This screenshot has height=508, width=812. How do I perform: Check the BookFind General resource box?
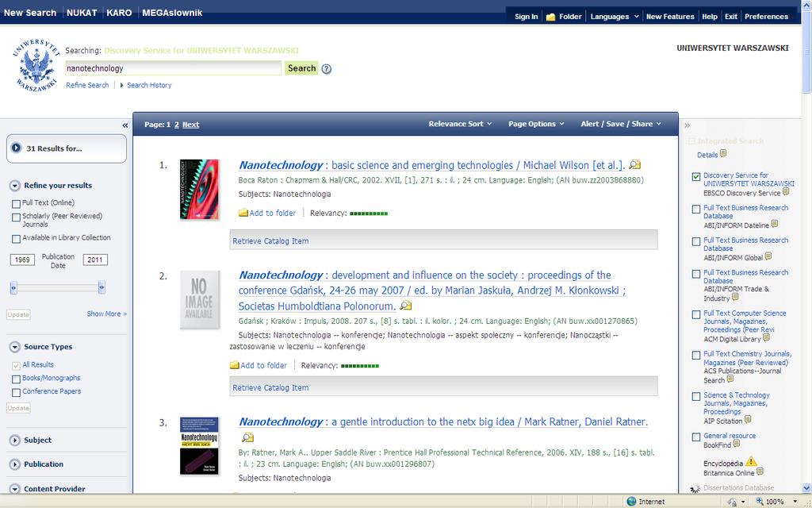696,437
